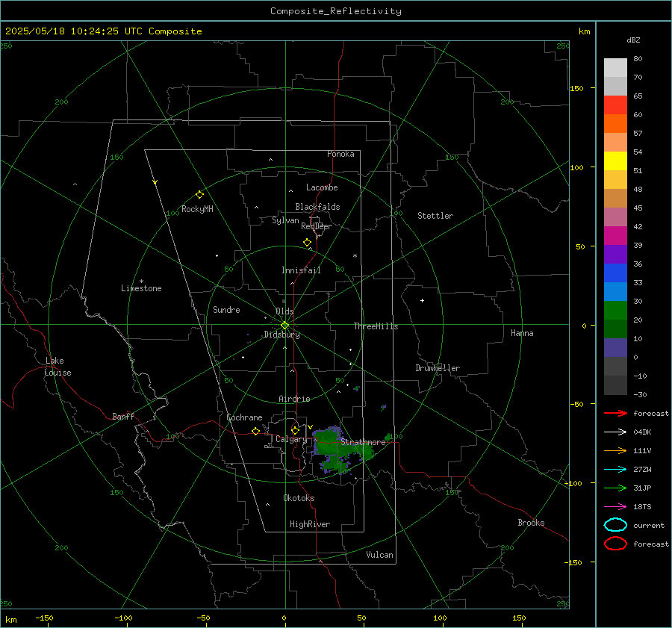Click the Okotoks label
The width and height of the screenshot is (672, 628).
pyautogui.click(x=299, y=498)
